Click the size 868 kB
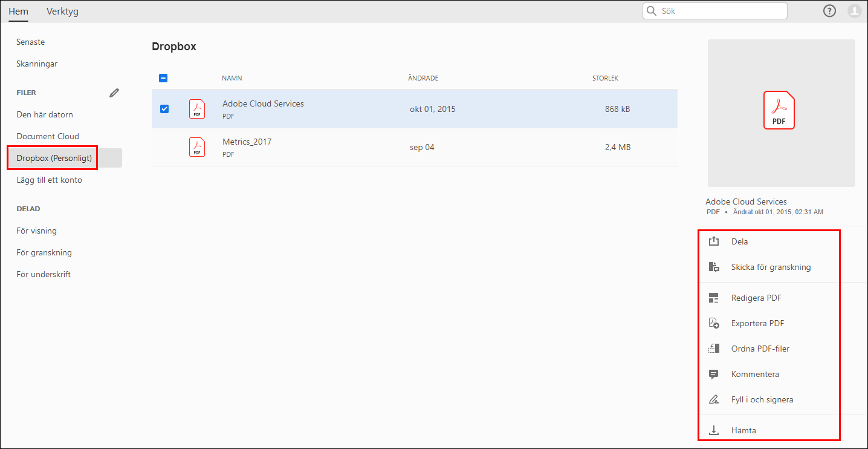 617,109
